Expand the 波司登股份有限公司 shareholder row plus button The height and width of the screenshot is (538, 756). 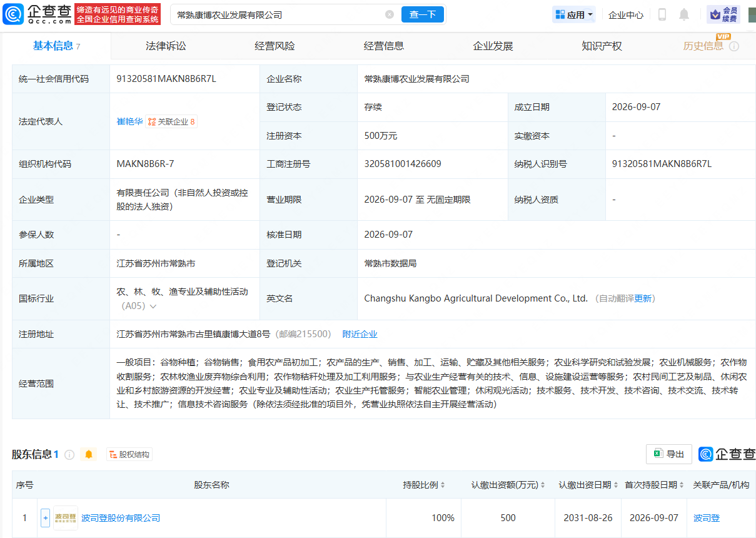tap(45, 518)
